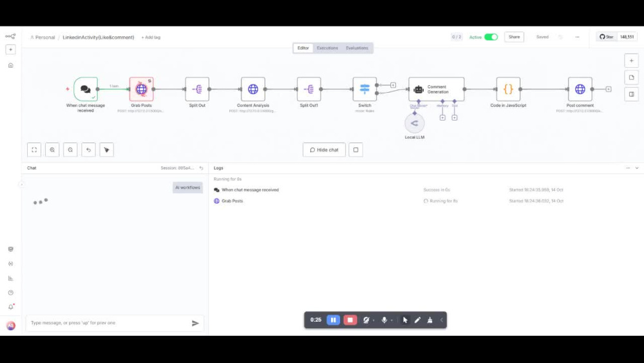Open Logs panel more options
Viewport: 644px width, 363px height.
pyautogui.click(x=628, y=168)
